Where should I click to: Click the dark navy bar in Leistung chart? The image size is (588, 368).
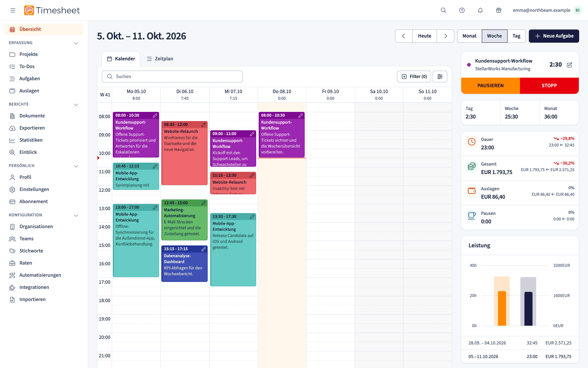pos(528,309)
